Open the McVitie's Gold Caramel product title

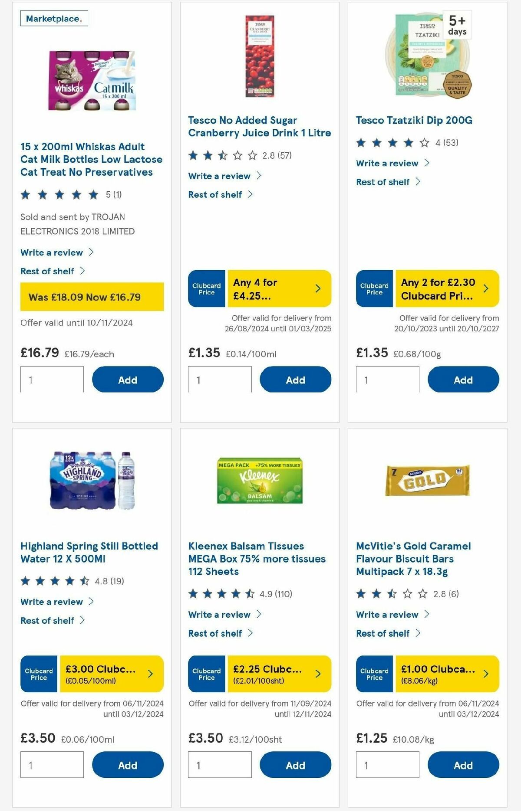(412, 559)
